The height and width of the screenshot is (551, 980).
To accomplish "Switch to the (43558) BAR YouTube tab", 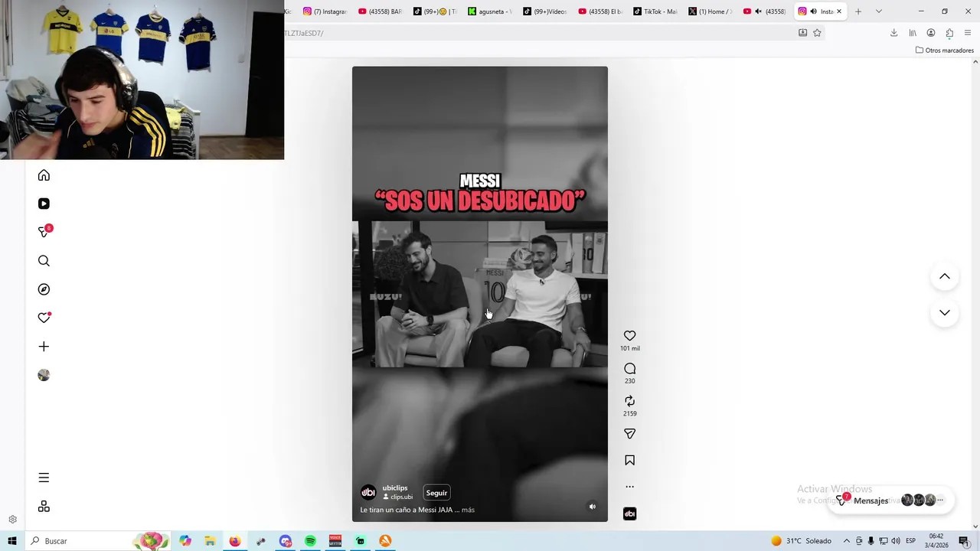I will tap(380, 11).
